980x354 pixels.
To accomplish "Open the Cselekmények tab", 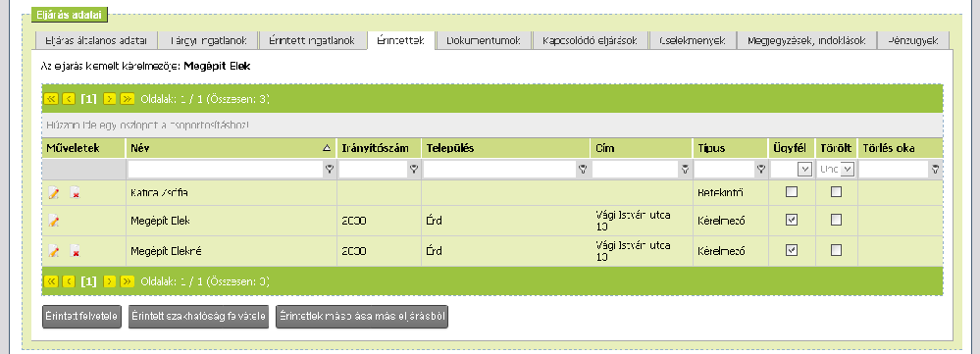I will tap(693, 40).
